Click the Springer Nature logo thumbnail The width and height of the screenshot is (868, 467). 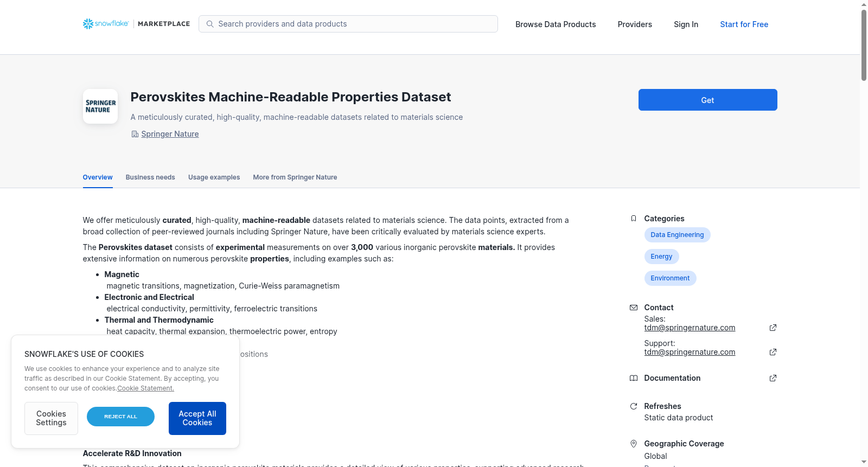click(x=100, y=106)
